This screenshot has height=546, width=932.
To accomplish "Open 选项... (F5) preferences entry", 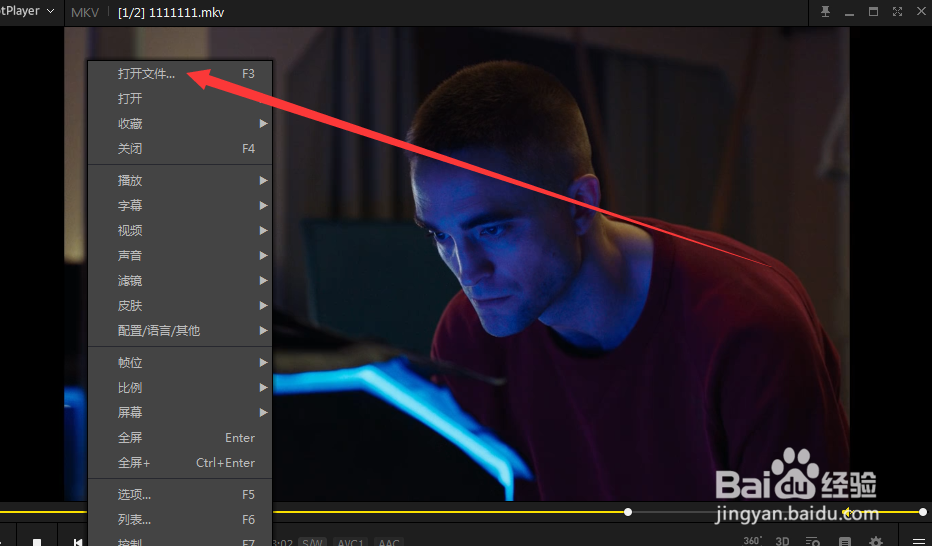I will point(180,494).
